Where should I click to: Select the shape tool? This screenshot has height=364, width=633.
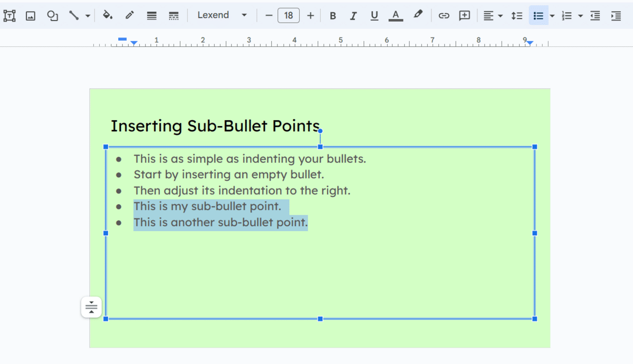tap(52, 15)
